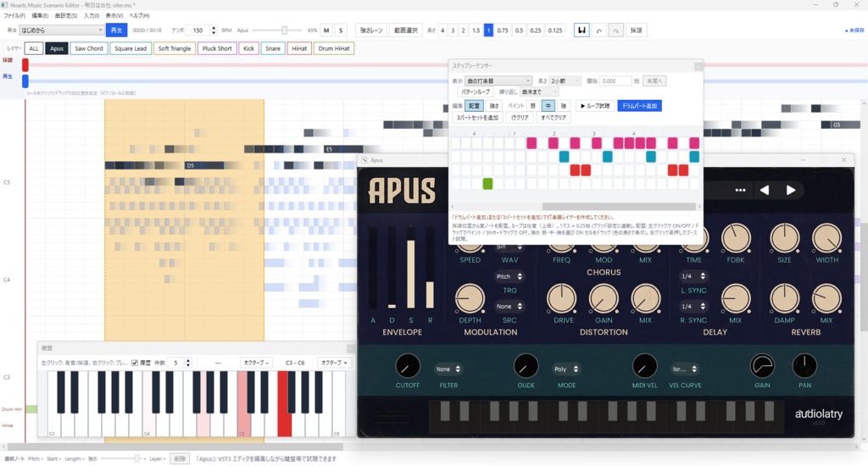The image size is (868, 466).
Task: Select the 中 paint strength
Action: coord(548,106)
